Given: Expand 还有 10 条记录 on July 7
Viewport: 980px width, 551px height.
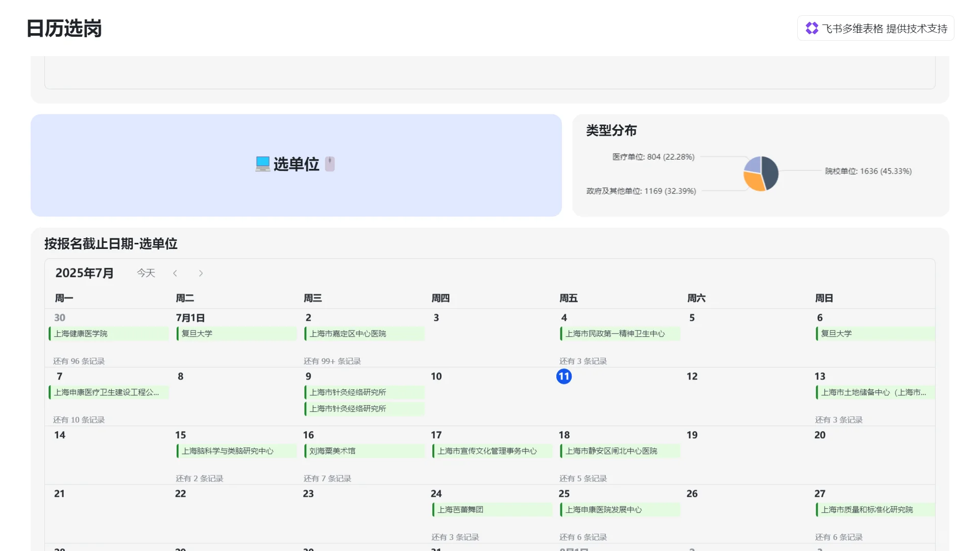Looking at the screenshot, I should point(79,420).
